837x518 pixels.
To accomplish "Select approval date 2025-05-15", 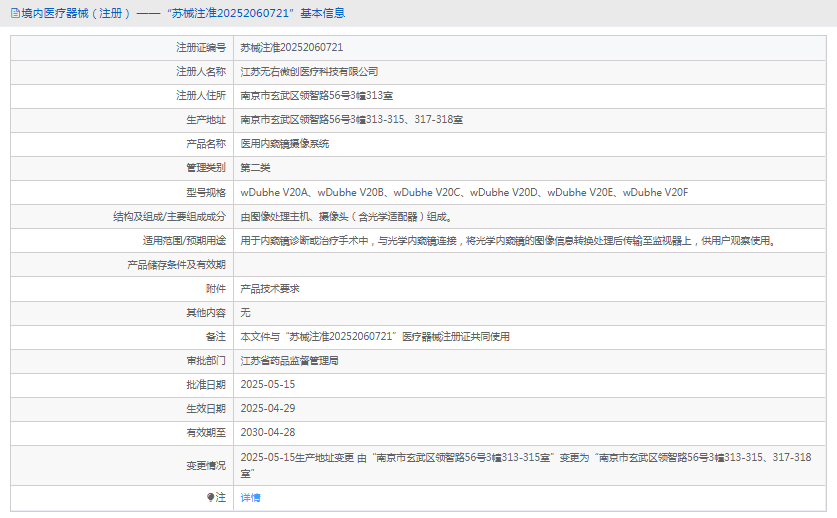I will point(267,384).
